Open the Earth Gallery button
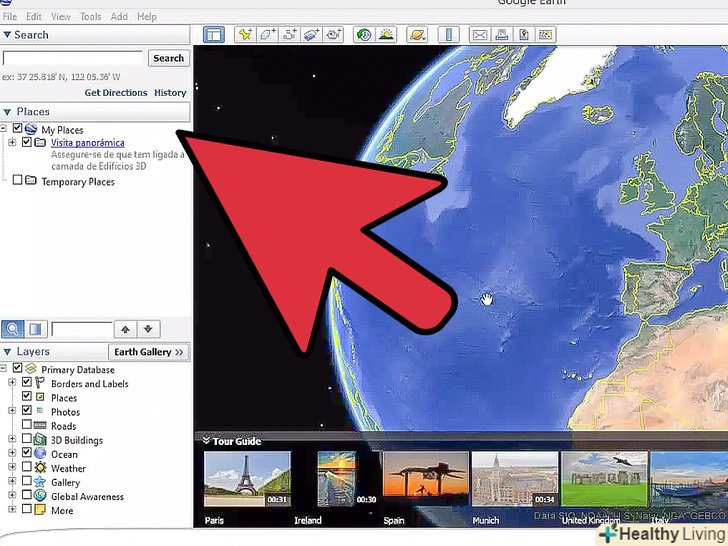 coord(149,352)
